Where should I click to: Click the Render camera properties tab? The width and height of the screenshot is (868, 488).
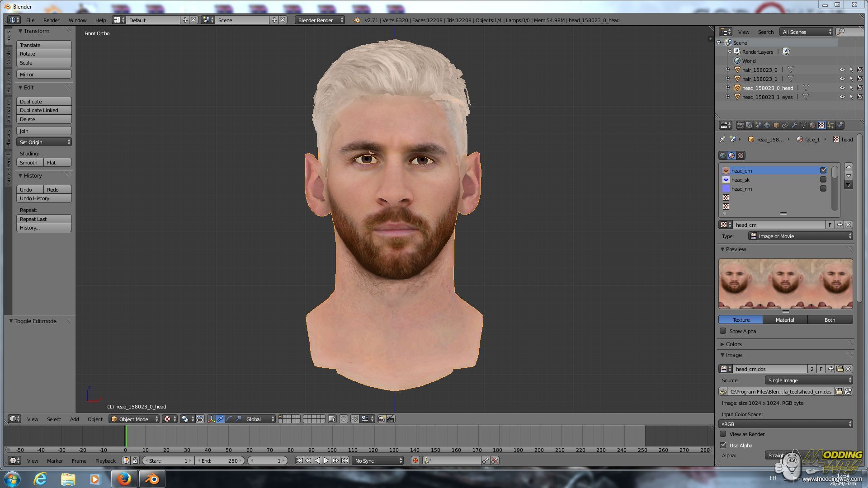click(740, 125)
